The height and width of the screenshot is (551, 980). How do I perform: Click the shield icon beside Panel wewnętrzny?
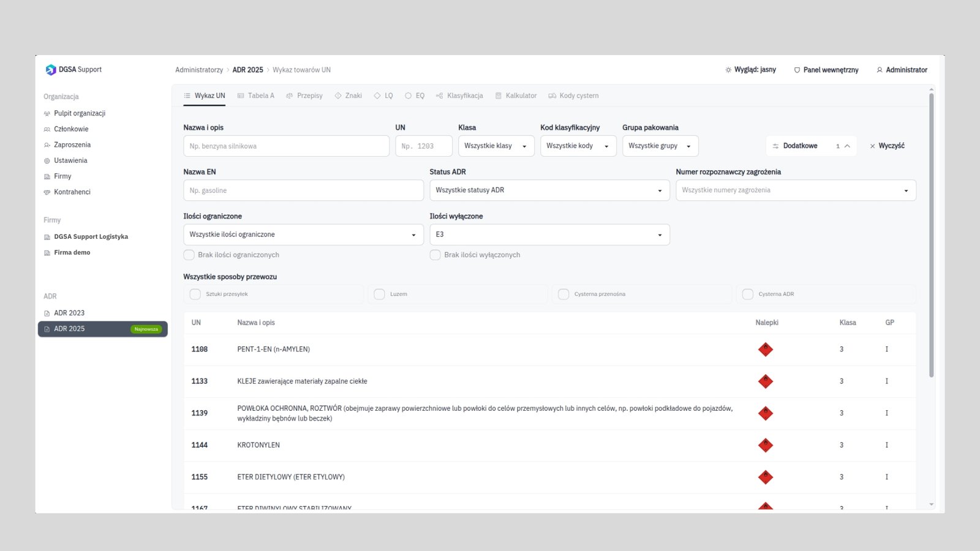[797, 70]
